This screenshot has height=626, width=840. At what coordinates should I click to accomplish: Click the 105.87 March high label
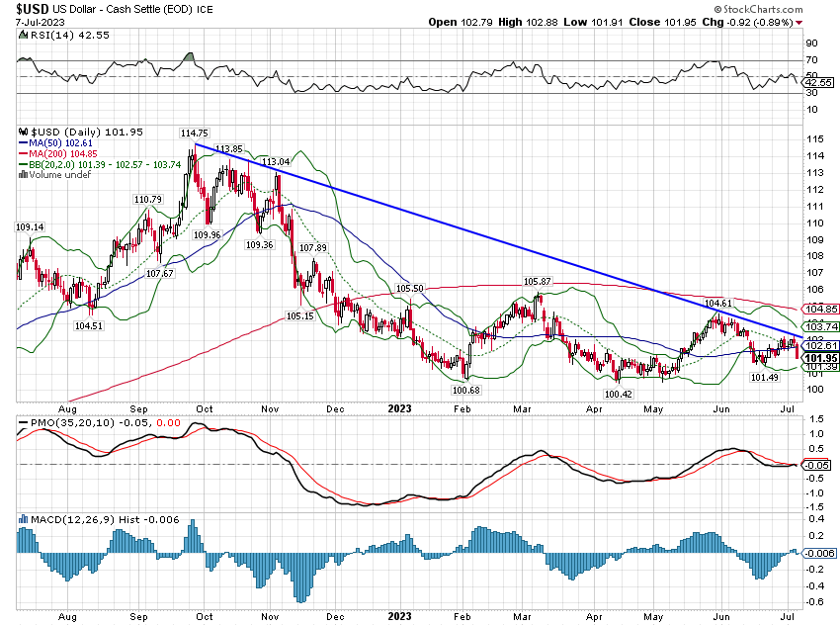tap(539, 282)
